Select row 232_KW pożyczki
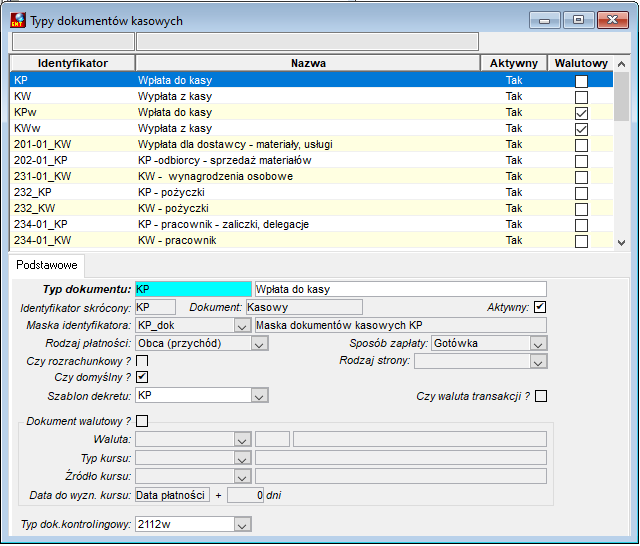 click(311, 208)
